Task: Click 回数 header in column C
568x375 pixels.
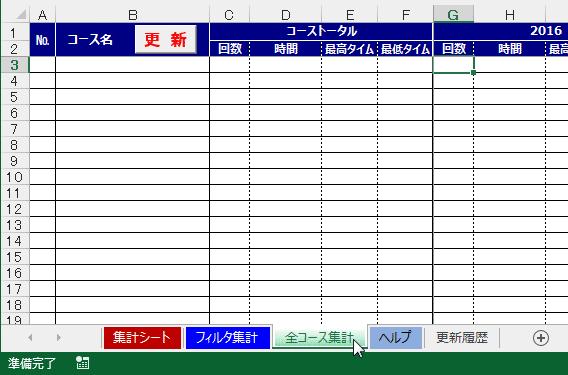Action: 230,49
